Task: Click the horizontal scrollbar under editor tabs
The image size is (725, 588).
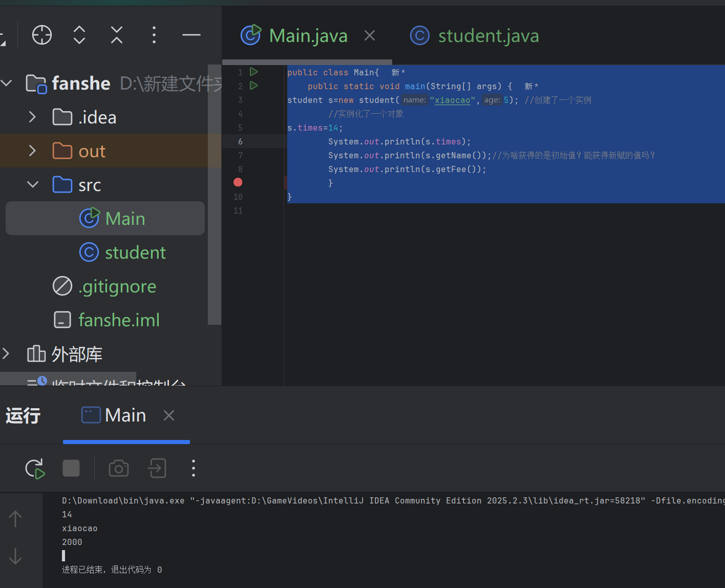Action: (307, 62)
